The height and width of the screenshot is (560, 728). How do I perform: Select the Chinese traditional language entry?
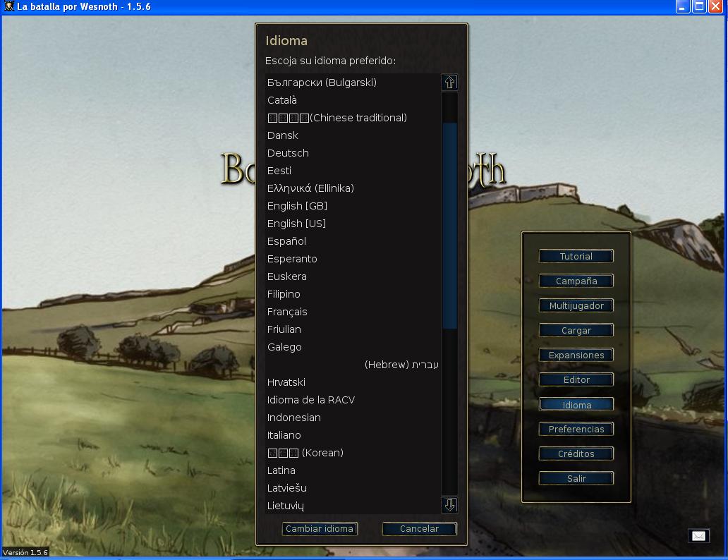(353, 118)
